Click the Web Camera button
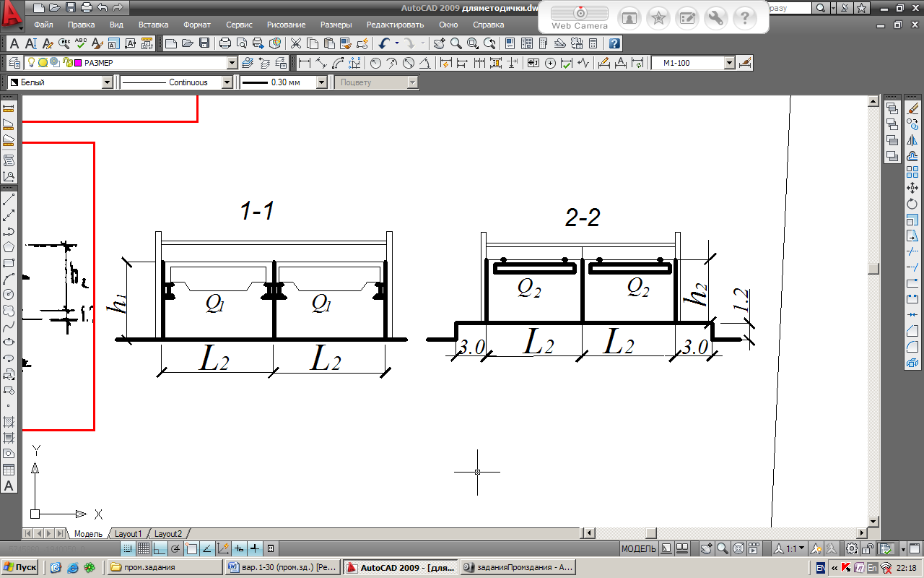This screenshot has width=924, height=578. 580,18
